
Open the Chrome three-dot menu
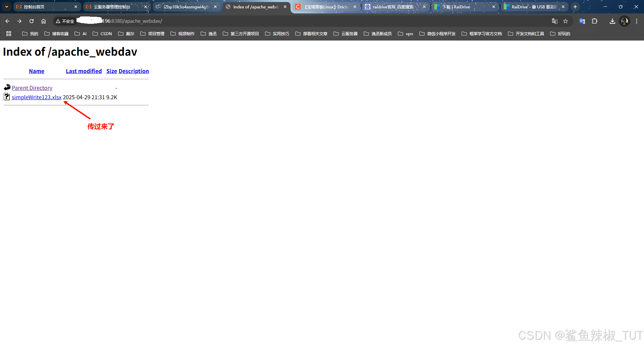point(637,21)
